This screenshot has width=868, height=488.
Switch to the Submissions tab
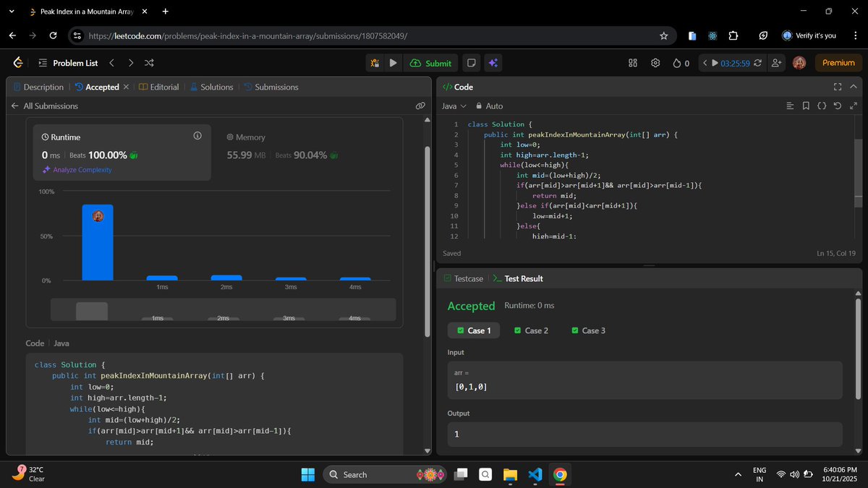pyautogui.click(x=271, y=87)
